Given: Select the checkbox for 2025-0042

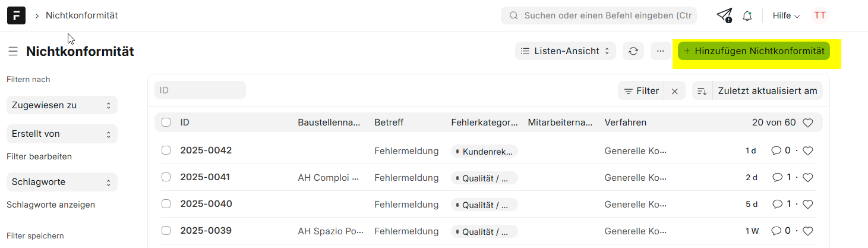Looking at the screenshot, I should point(166,150).
